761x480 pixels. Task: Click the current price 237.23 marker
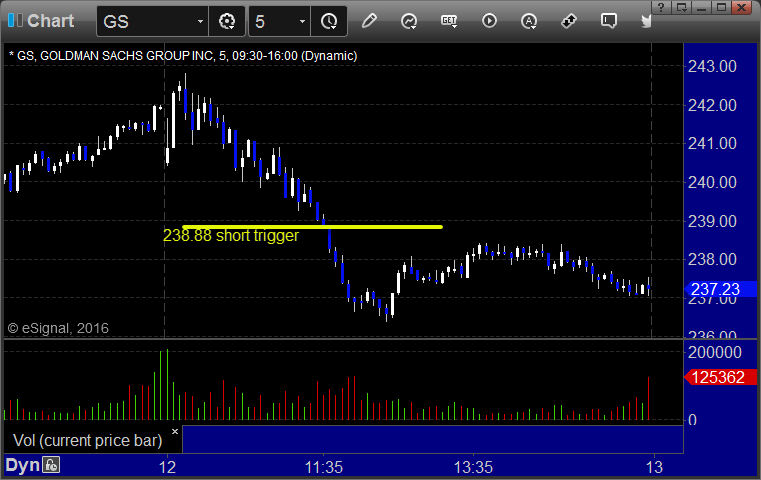[x=720, y=289]
